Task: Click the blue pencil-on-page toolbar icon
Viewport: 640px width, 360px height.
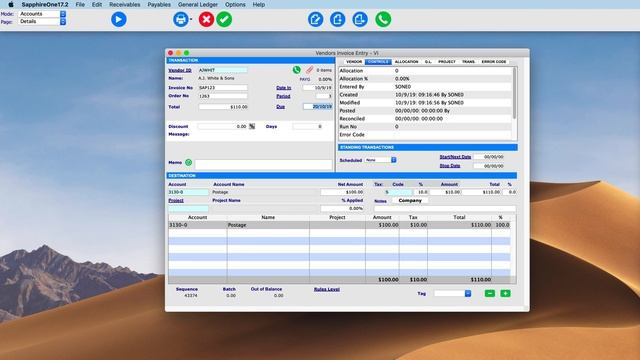Action: 316,19
